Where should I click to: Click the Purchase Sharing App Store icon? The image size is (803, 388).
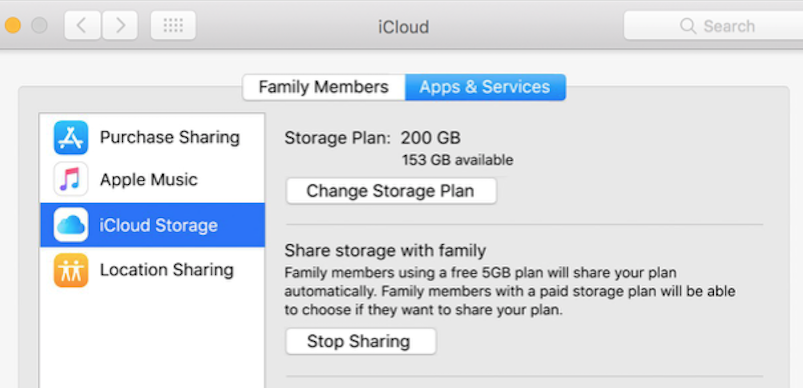pos(71,137)
